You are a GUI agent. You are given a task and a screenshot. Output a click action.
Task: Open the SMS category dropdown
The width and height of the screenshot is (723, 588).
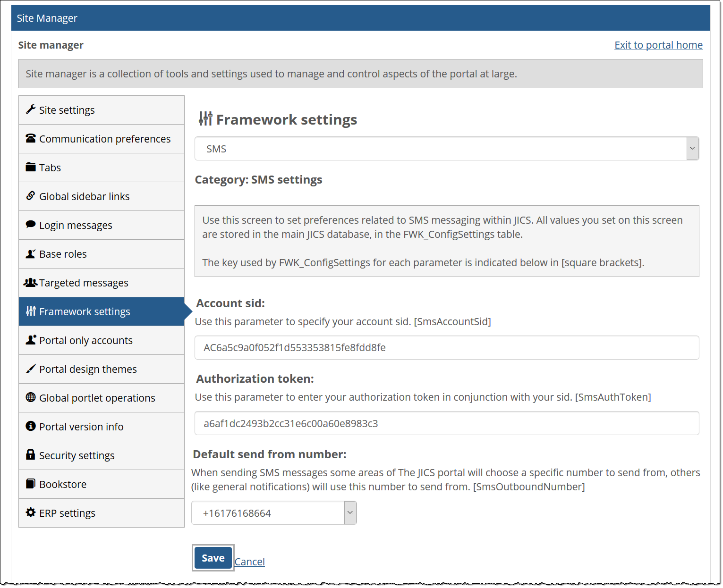click(x=447, y=149)
